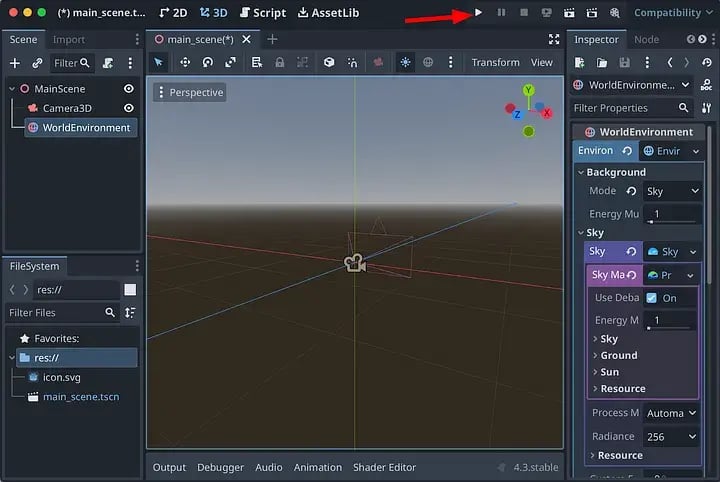Toggle camera override icon
This screenshot has height=482, width=720.
(x=378, y=62)
